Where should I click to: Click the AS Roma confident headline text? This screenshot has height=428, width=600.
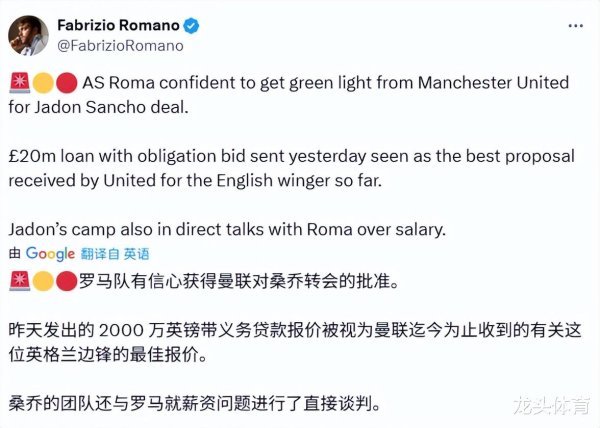(289, 95)
